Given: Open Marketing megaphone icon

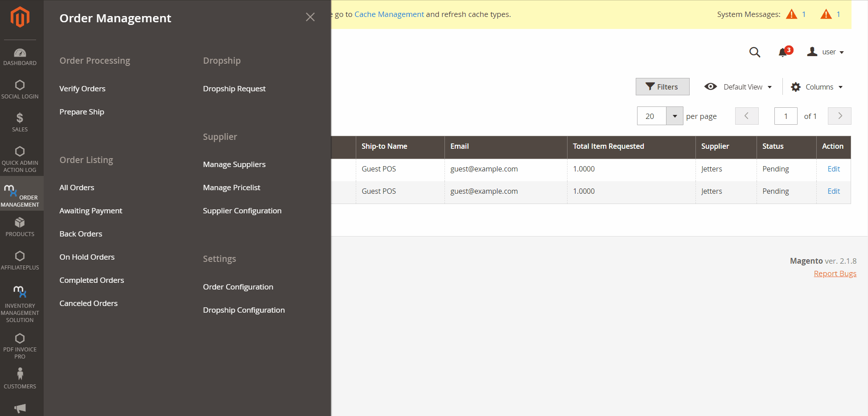Looking at the screenshot, I should (20, 408).
